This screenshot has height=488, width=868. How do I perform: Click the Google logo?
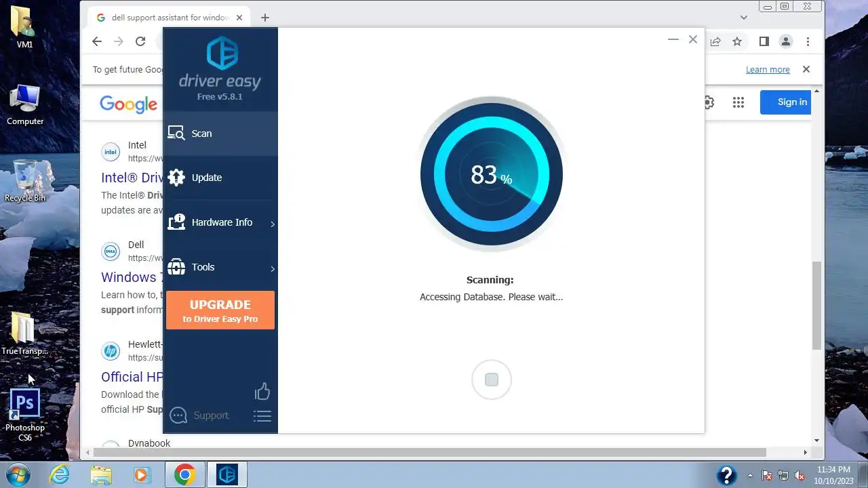click(128, 104)
